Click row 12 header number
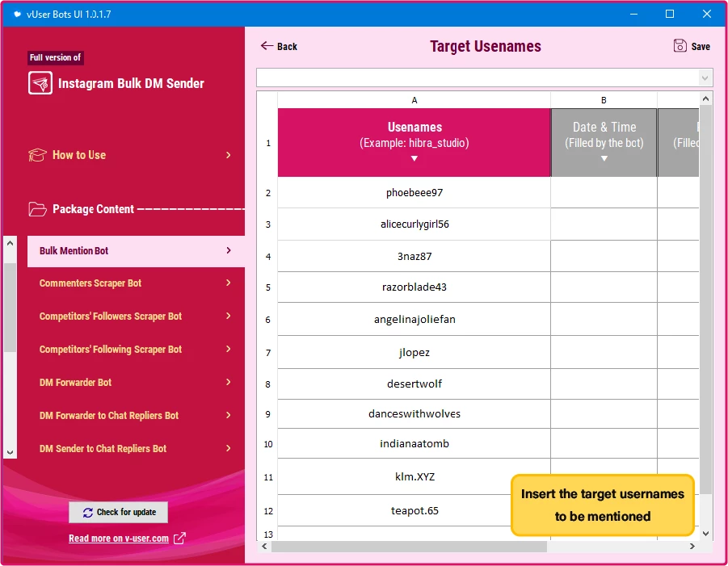728x566 pixels. point(268,511)
